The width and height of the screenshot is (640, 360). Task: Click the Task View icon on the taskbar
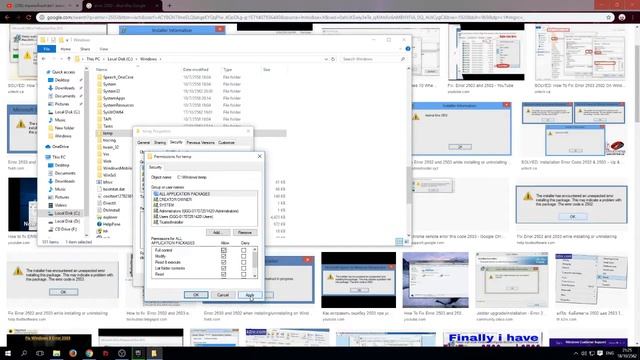(x=40, y=353)
